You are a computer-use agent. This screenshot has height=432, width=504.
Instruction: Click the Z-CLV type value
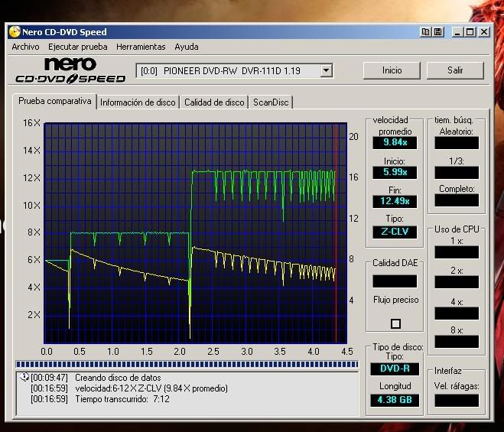click(x=395, y=232)
